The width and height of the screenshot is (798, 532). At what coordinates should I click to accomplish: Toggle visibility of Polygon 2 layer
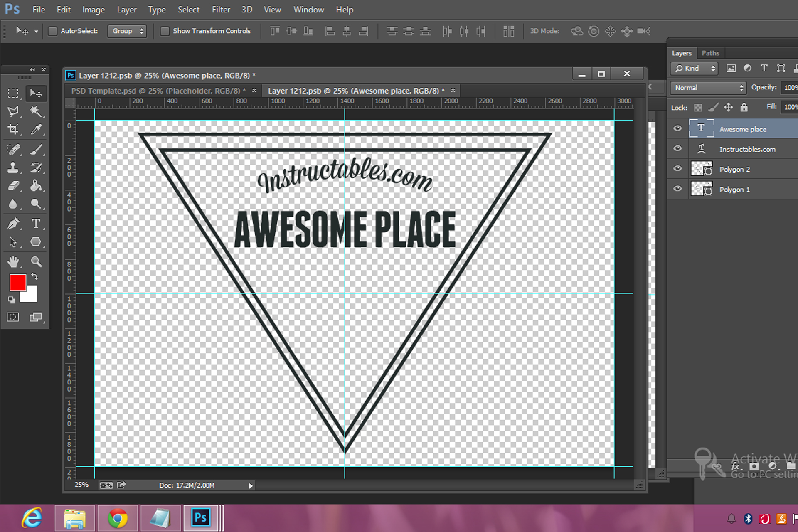pyautogui.click(x=677, y=168)
